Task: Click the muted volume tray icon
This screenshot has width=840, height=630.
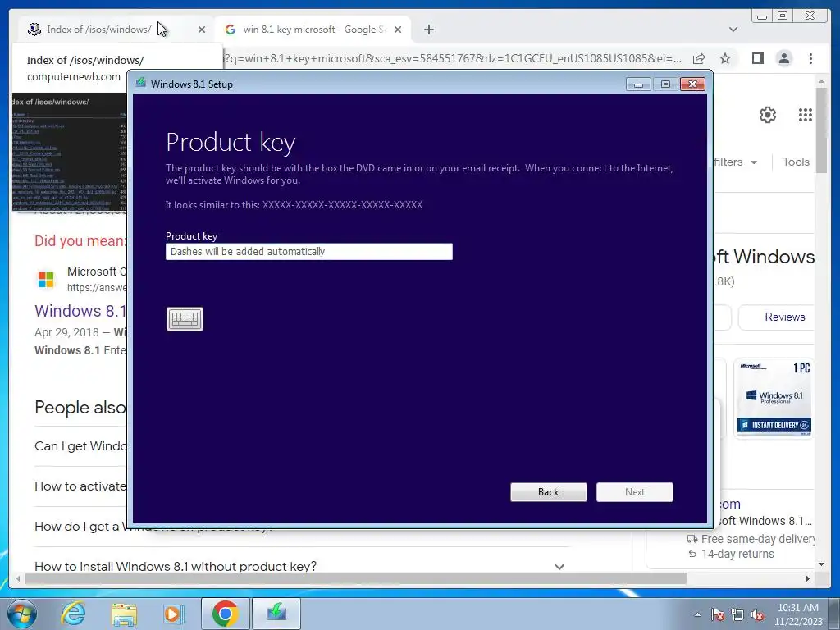Action: tap(757, 614)
